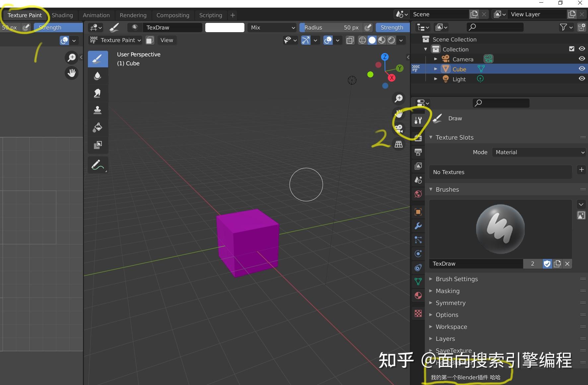Open the Scripting workspace tab
588x385 pixels.
[211, 15]
